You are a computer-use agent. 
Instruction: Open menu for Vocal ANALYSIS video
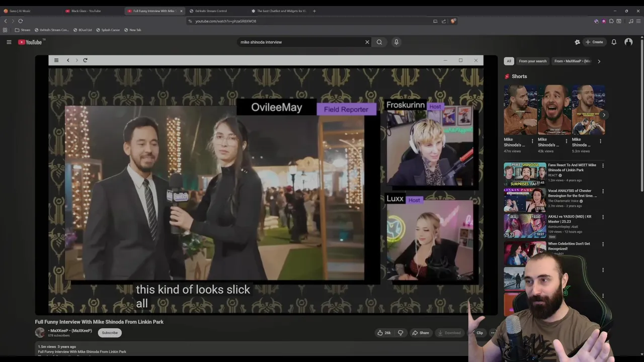tap(603, 191)
